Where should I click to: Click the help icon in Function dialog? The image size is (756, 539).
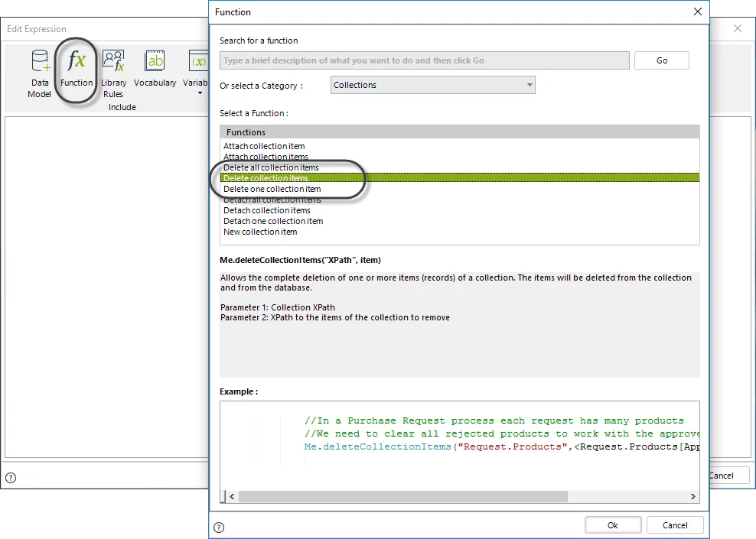click(x=219, y=527)
